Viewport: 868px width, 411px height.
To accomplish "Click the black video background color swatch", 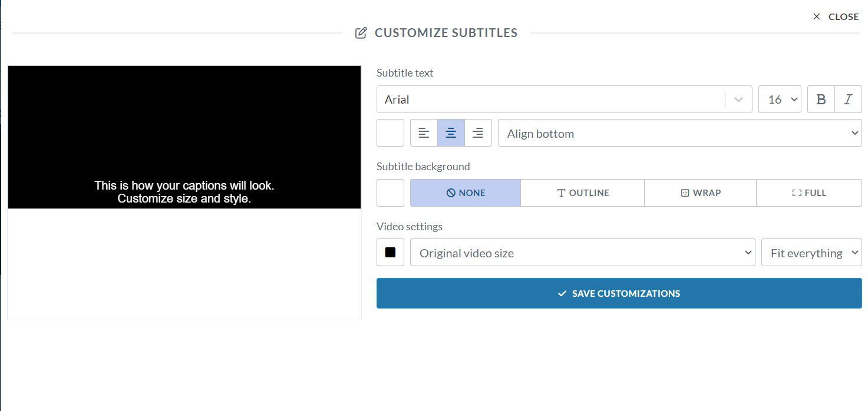I will coord(390,252).
